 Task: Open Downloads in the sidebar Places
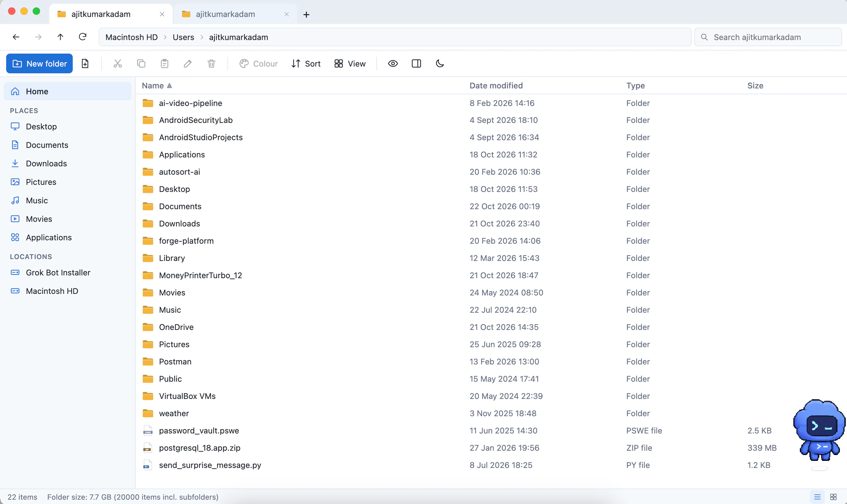67,163
